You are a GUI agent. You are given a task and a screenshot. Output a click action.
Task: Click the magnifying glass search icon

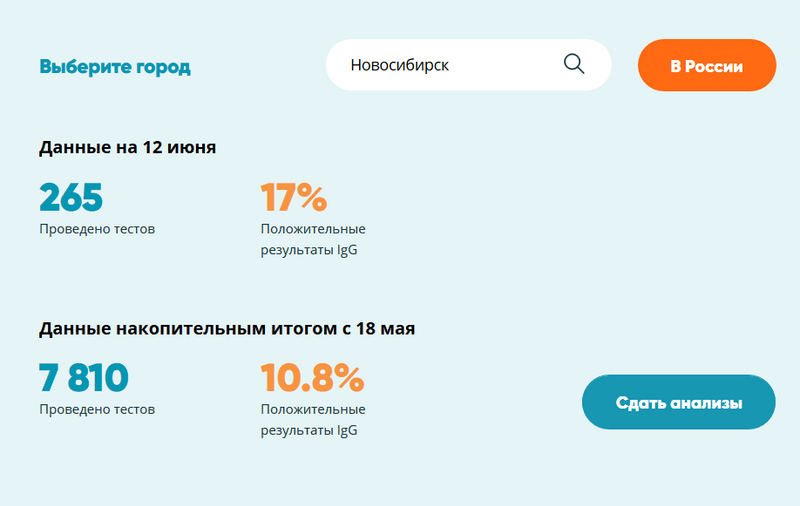[x=574, y=64]
